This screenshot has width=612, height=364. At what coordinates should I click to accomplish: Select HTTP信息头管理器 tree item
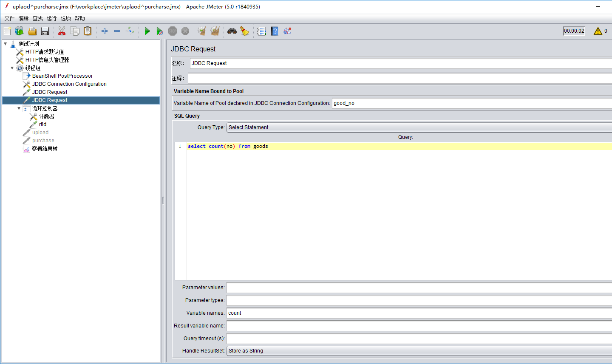(x=47, y=60)
